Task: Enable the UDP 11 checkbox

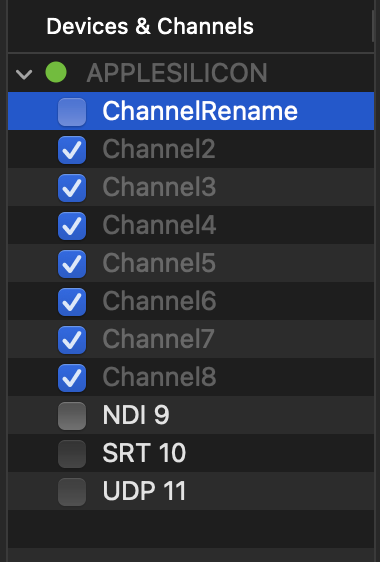Action: 72,492
